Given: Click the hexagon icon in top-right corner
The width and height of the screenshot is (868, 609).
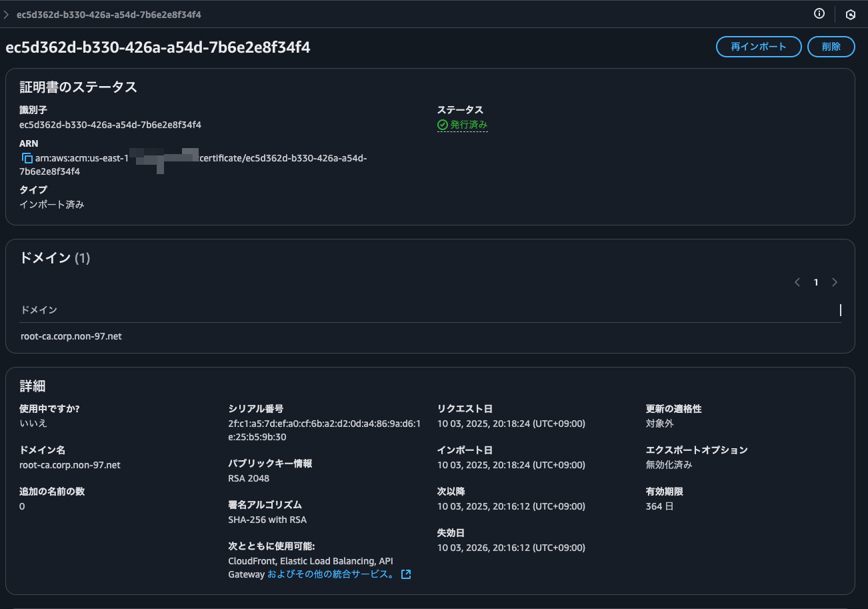Looking at the screenshot, I should pyautogui.click(x=851, y=15).
